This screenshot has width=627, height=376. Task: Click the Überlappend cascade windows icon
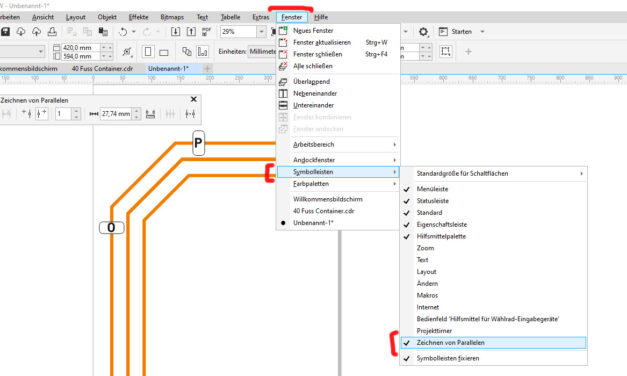[x=283, y=82]
